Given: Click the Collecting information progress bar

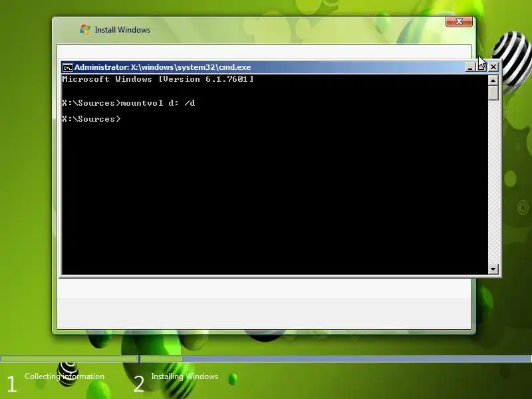Looking at the screenshot, I should 69,358.
